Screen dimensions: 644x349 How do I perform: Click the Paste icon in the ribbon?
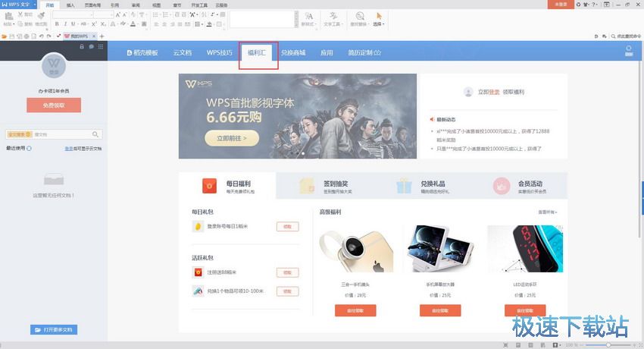8,16
